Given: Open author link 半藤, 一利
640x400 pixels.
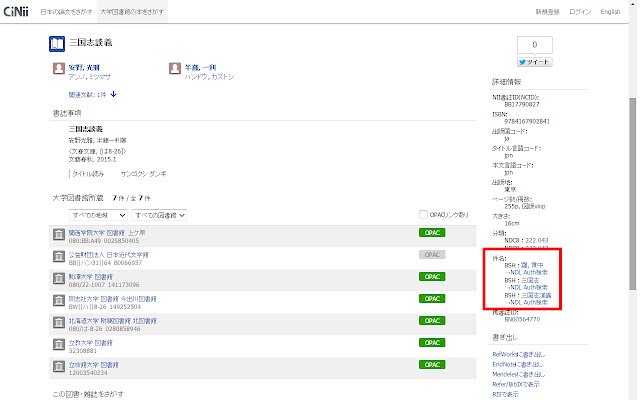Looking at the screenshot, I should click(x=200, y=67).
